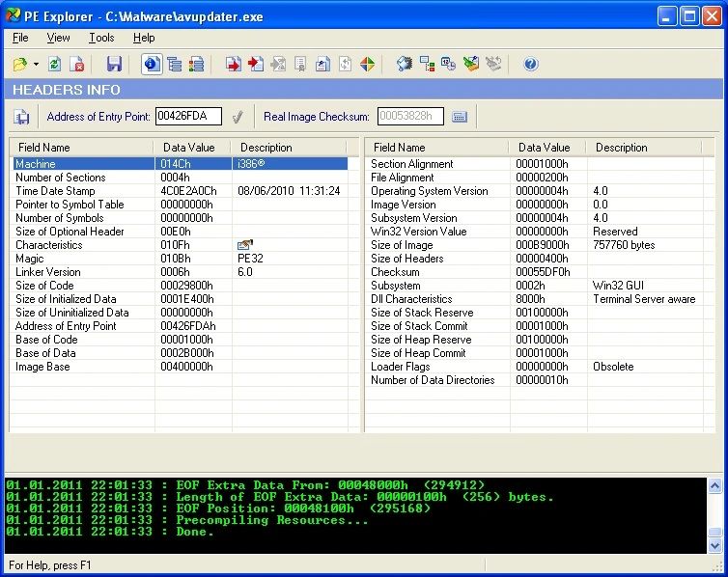Open a file with the folder icon

click(x=20, y=64)
